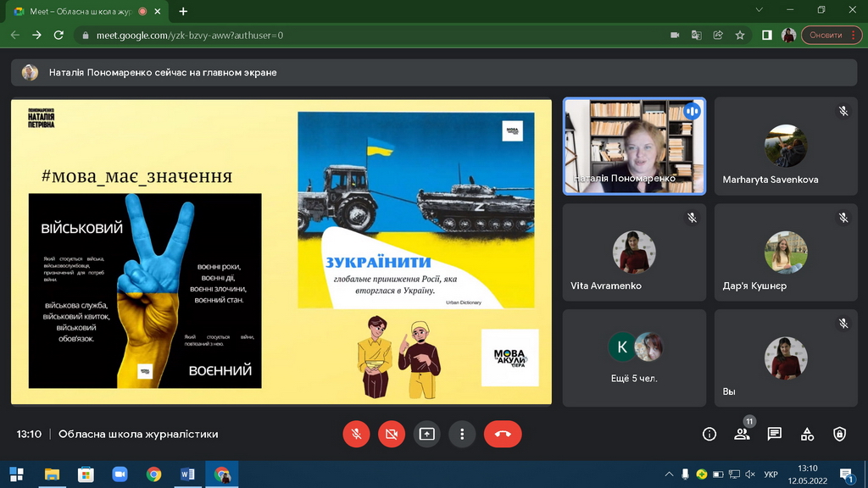Start presenting your screen
868x488 pixels.
[x=427, y=435]
